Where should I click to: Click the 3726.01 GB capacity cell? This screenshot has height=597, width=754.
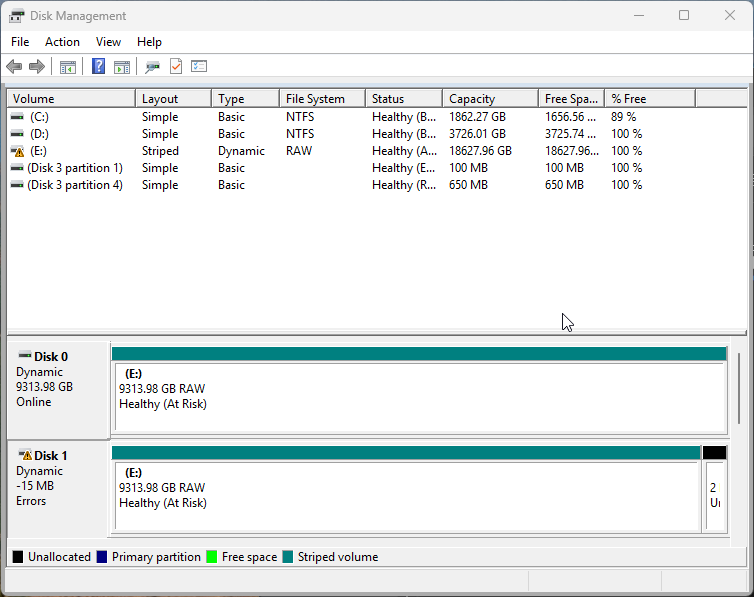(x=478, y=134)
